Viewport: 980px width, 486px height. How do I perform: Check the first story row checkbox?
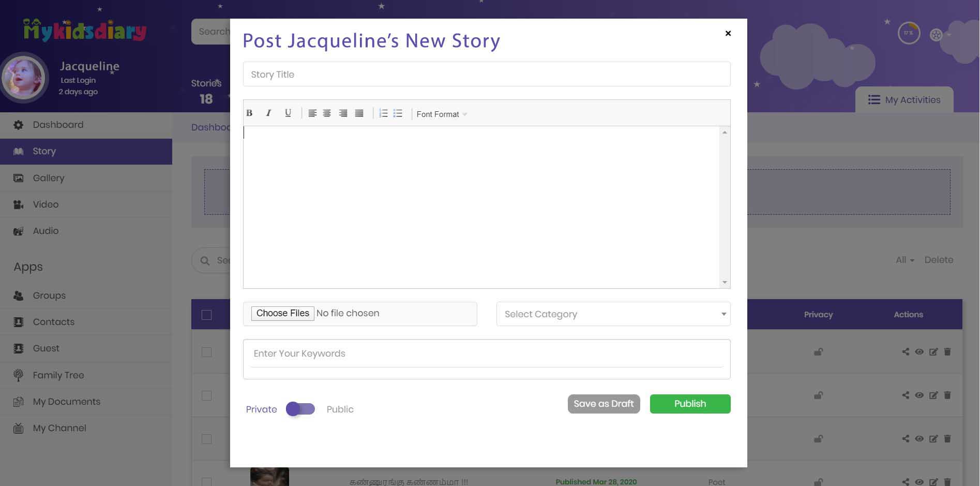(x=206, y=352)
